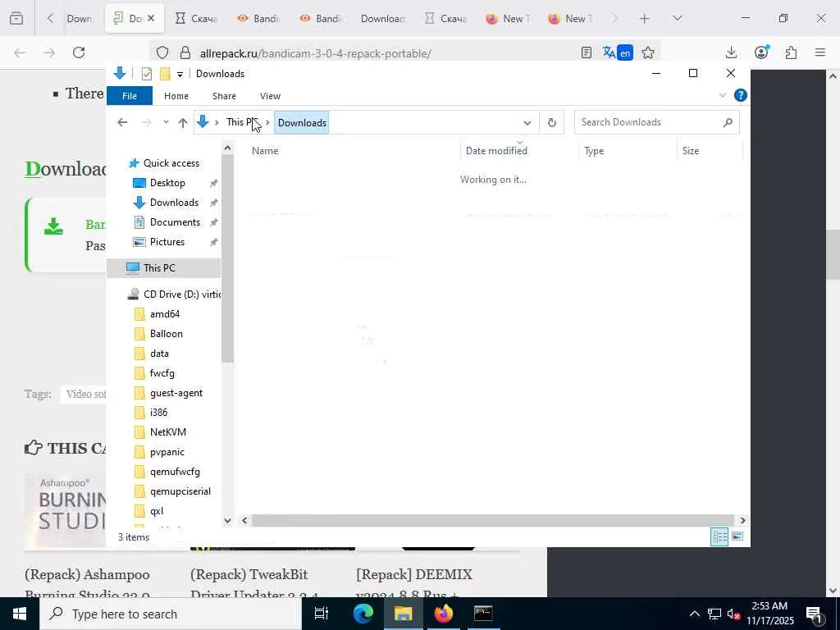The height and width of the screenshot is (630, 840).
Task: Open the fwcfg folder in tree
Action: 162,373
